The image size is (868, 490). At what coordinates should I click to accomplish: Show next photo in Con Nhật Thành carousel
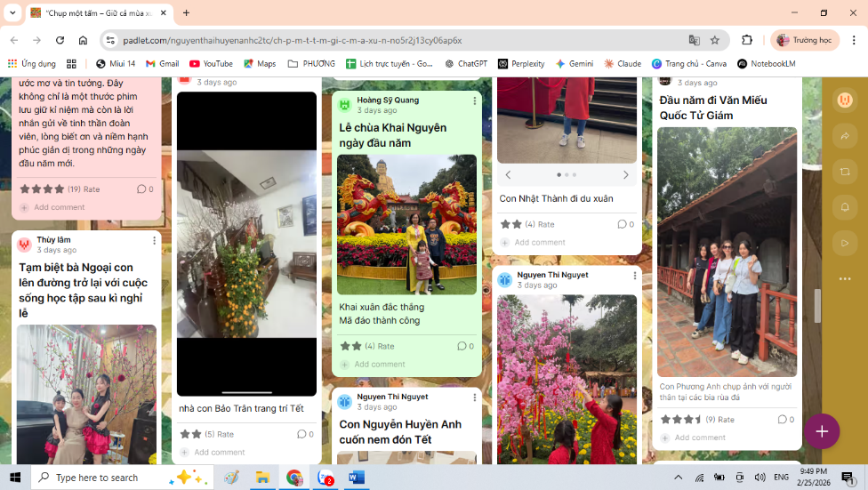[625, 175]
